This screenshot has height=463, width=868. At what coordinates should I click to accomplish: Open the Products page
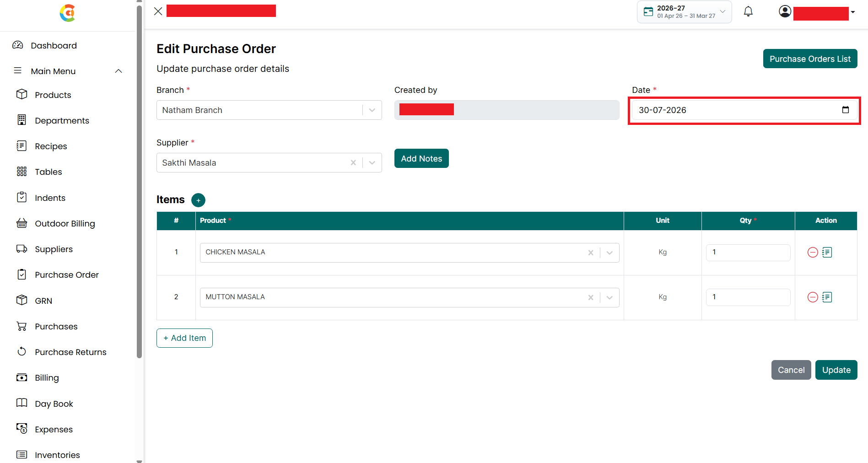pyautogui.click(x=53, y=95)
